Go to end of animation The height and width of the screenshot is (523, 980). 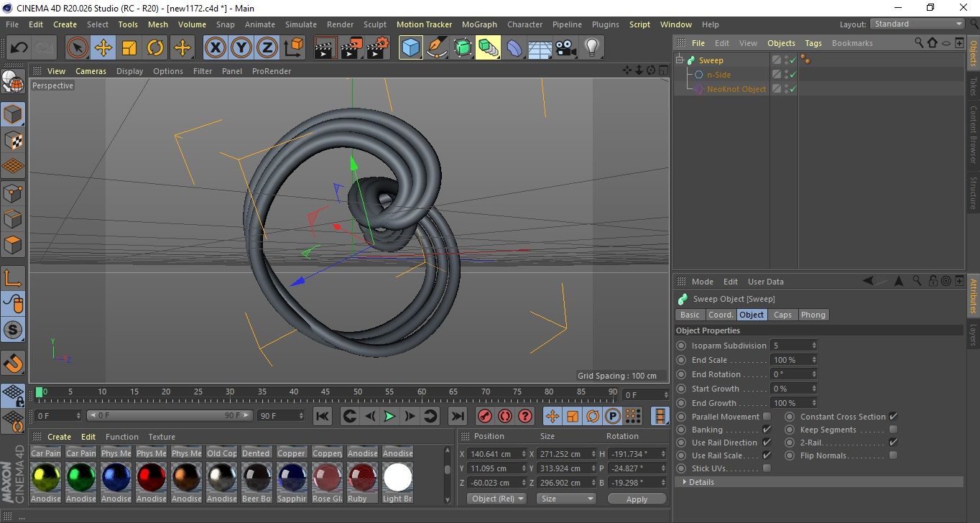click(457, 416)
